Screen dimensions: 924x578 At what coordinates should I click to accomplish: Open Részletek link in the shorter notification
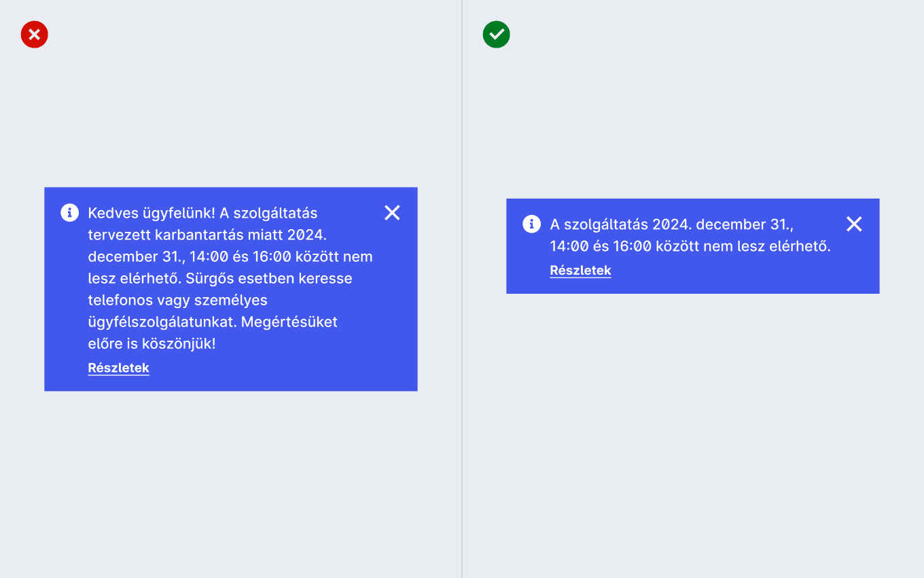pos(580,270)
